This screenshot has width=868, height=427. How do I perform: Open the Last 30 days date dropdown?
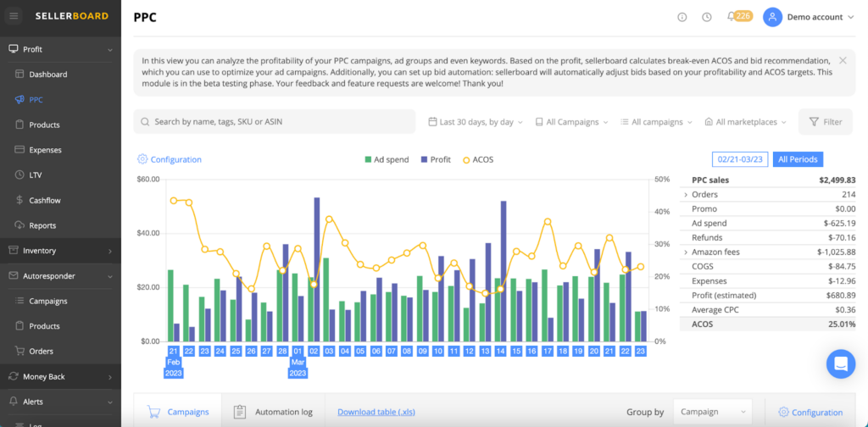[x=475, y=122]
